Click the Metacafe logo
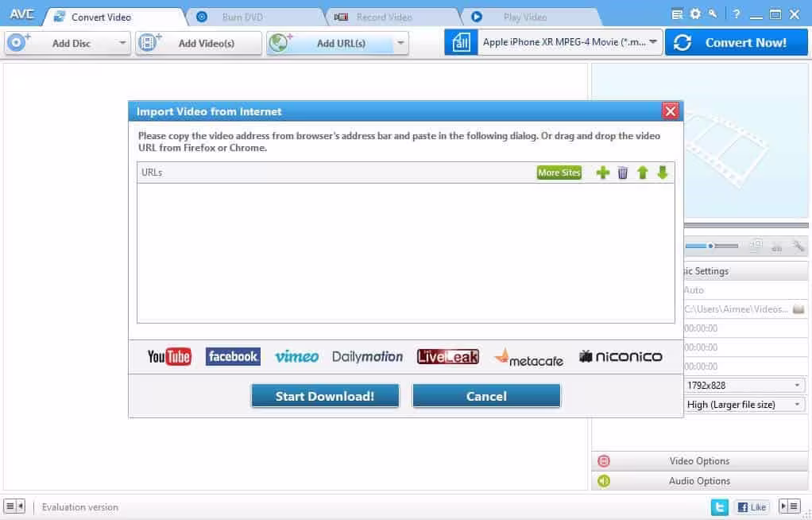812x520 pixels. pos(528,358)
